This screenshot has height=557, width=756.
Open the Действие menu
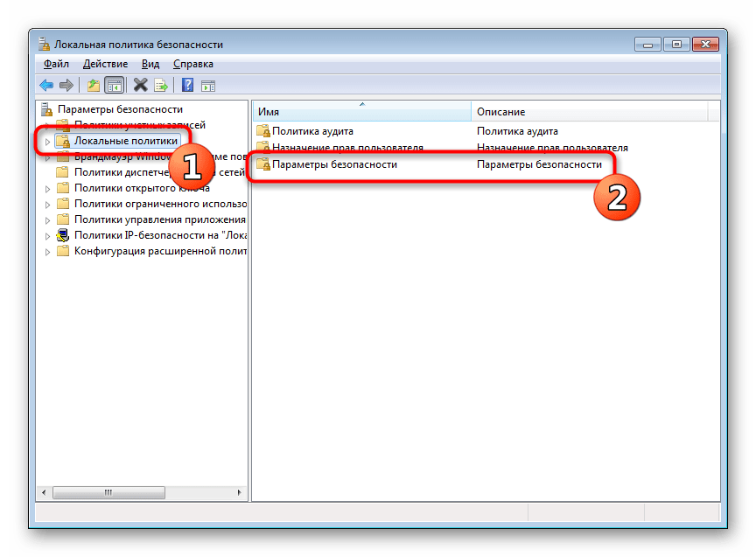pos(105,64)
